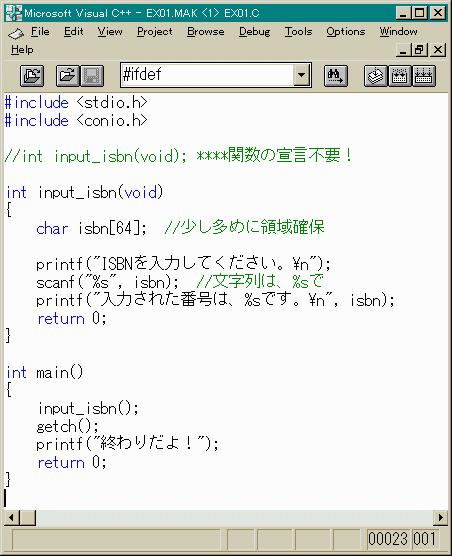Open the File menu
This screenshot has width=452, height=556.
(x=40, y=32)
